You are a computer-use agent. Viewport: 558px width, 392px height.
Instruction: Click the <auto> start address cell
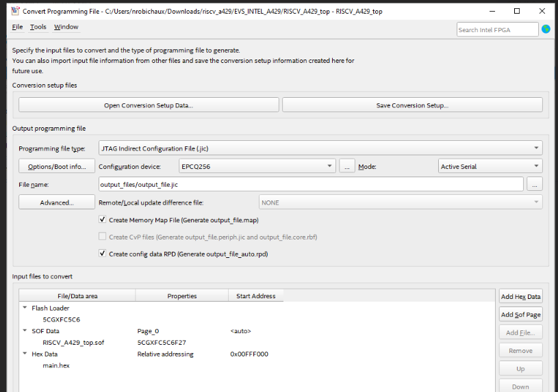click(240, 331)
